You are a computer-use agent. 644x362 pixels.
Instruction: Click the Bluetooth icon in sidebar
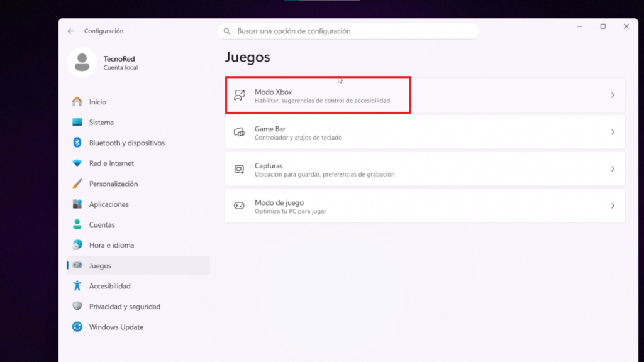point(77,143)
